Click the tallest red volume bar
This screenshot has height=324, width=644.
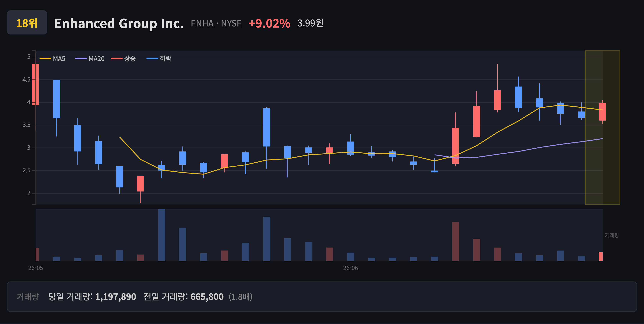pos(456,241)
